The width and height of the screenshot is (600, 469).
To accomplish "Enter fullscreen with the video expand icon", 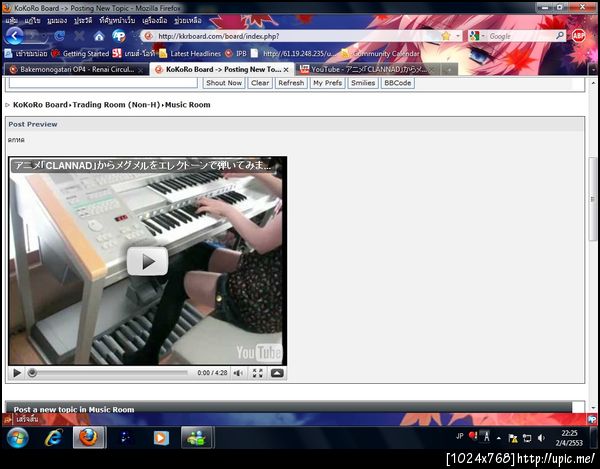I will [x=258, y=373].
